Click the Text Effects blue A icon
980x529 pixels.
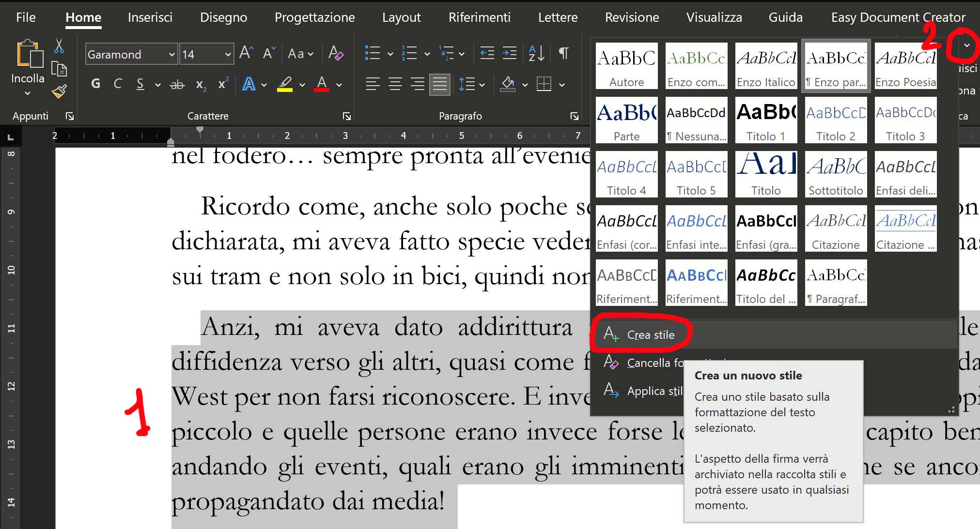249,84
